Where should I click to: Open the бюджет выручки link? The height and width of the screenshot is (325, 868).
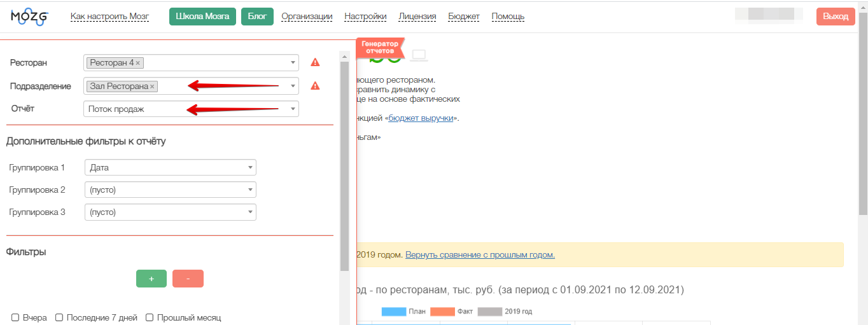coord(421,118)
